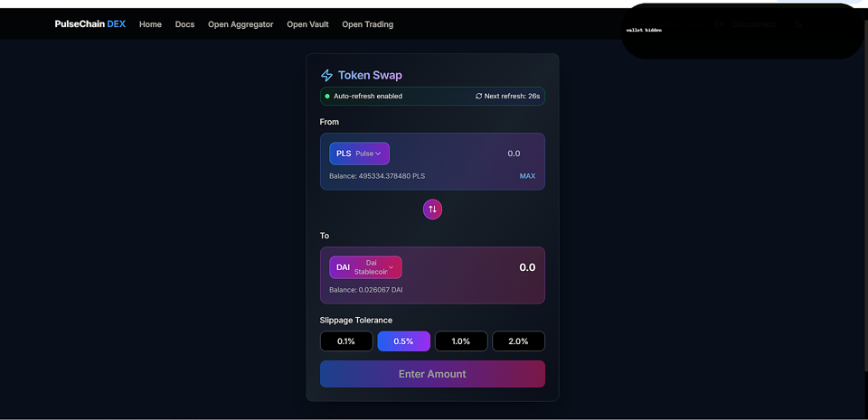Navigate to Open Aggregator
This screenshot has height=420, width=868.
point(241,24)
